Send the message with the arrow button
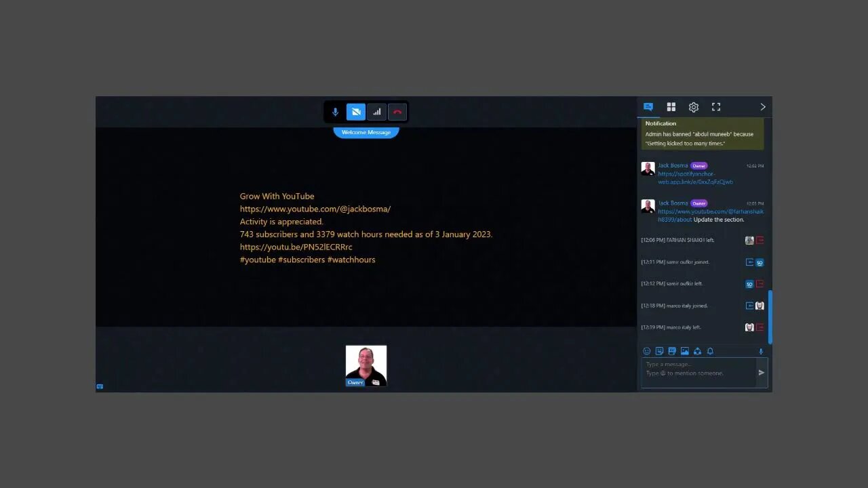868x488 pixels. pos(762,372)
